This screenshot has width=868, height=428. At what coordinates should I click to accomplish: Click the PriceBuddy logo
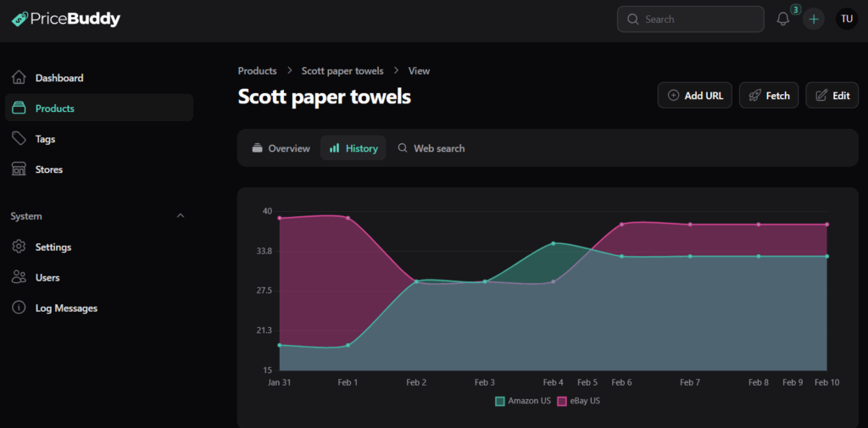(66, 19)
